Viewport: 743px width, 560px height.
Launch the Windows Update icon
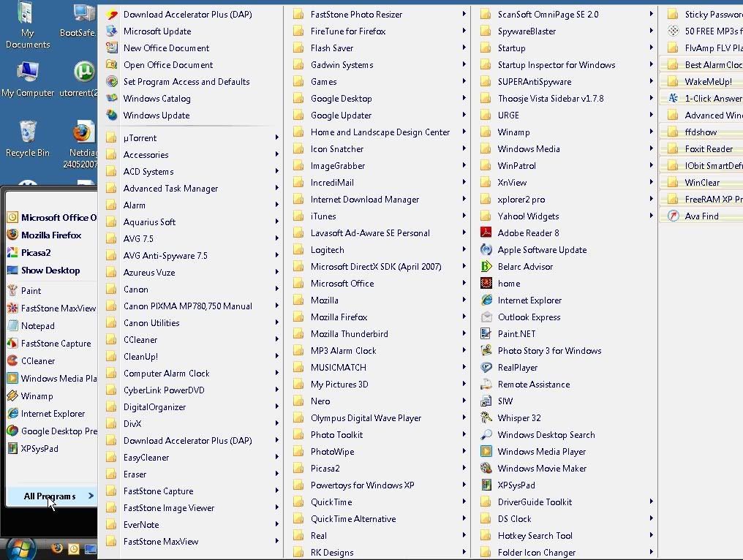point(112,115)
